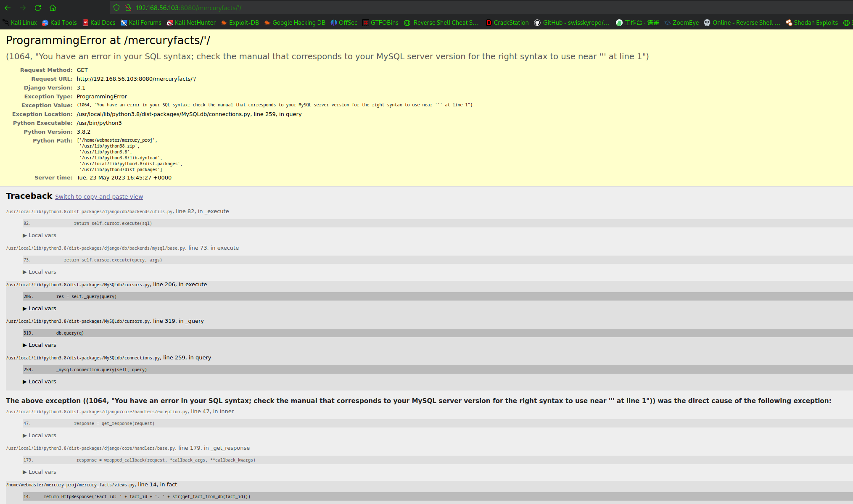Open Shodan Exploits bookmark

pos(817,22)
